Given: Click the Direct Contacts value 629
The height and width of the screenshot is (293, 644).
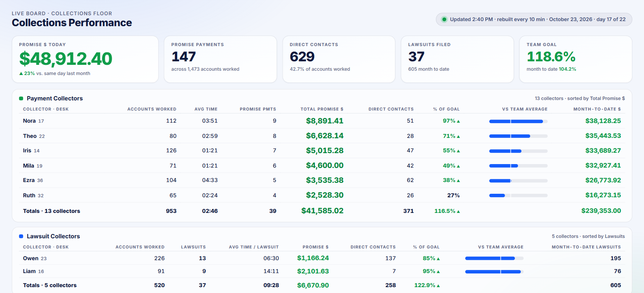Looking at the screenshot, I should 302,57.
